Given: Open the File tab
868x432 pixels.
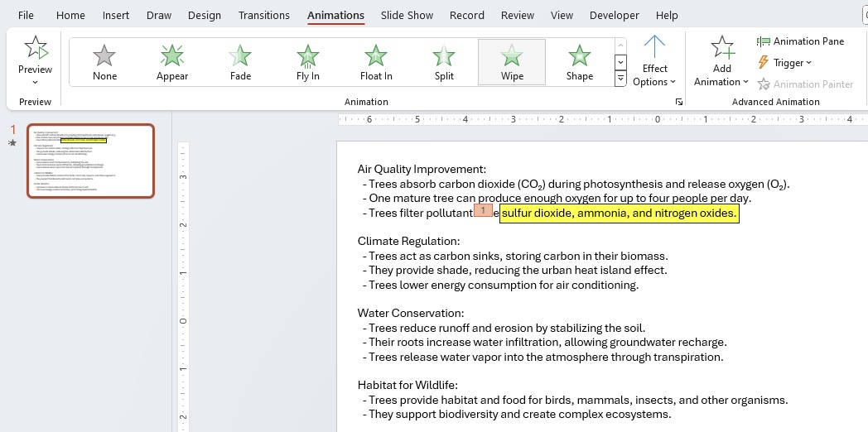Looking at the screenshot, I should click(26, 16).
